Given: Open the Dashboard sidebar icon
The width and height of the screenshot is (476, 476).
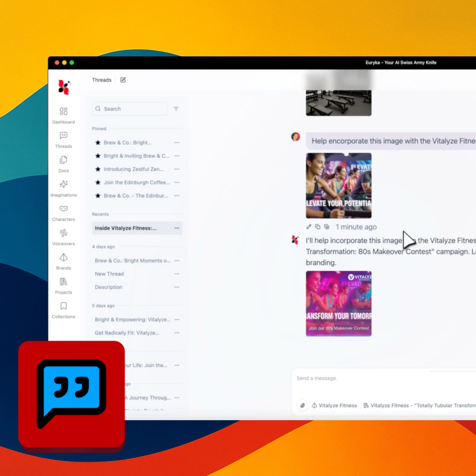Looking at the screenshot, I should (63, 111).
